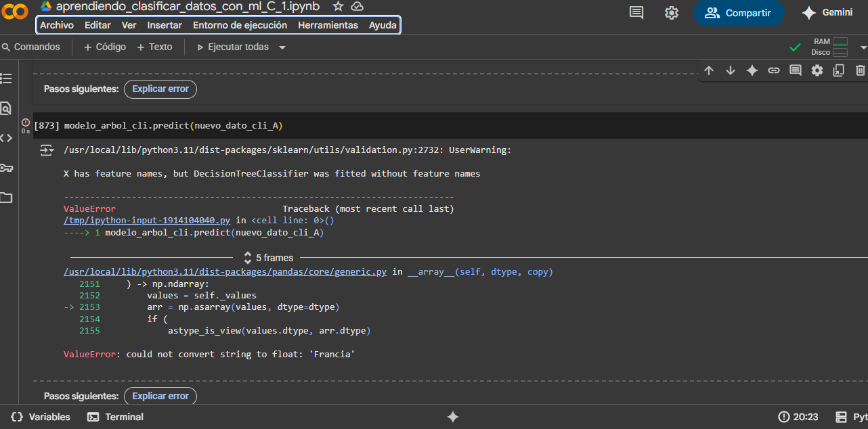This screenshot has height=429, width=868.
Task: Click the Colab logo icon
Action: pos(14,12)
